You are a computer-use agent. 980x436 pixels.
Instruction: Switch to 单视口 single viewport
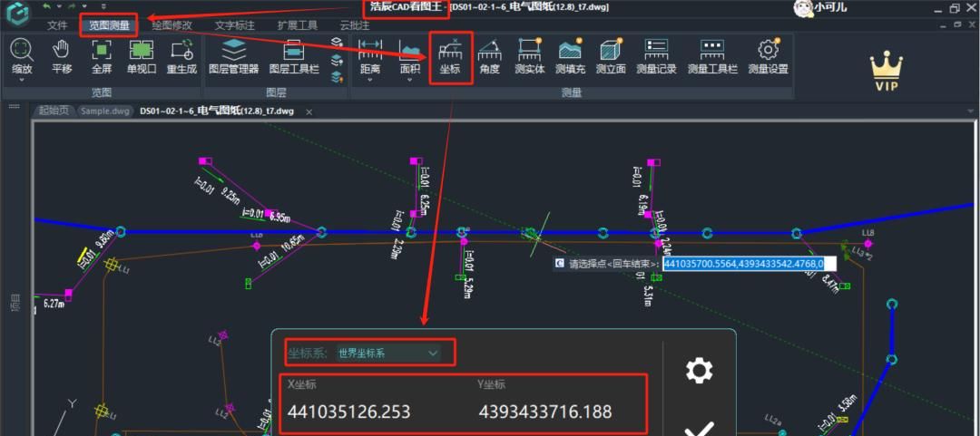point(142,56)
